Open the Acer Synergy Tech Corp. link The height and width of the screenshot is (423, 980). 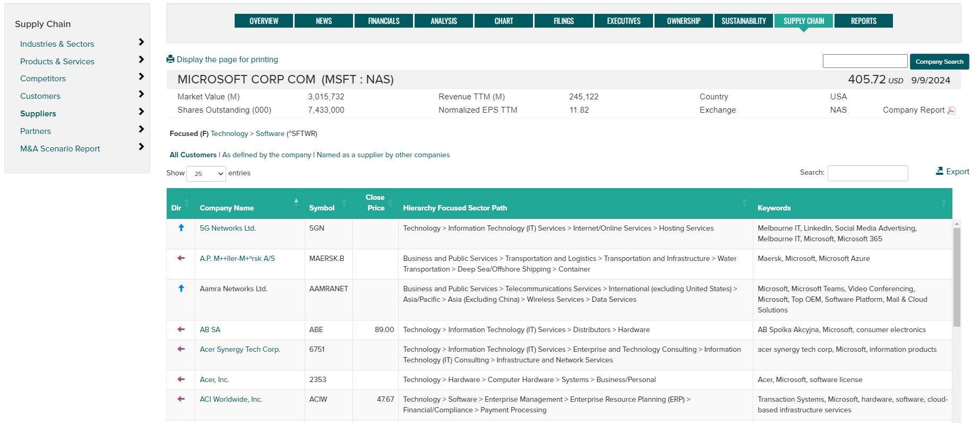click(240, 349)
